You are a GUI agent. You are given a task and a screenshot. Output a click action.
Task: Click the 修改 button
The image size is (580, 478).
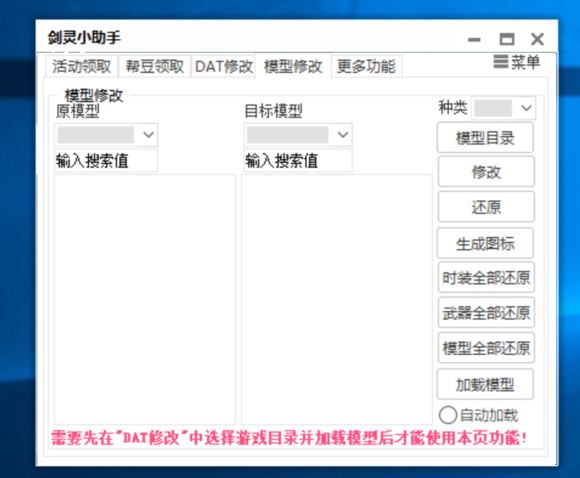pos(486,172)
